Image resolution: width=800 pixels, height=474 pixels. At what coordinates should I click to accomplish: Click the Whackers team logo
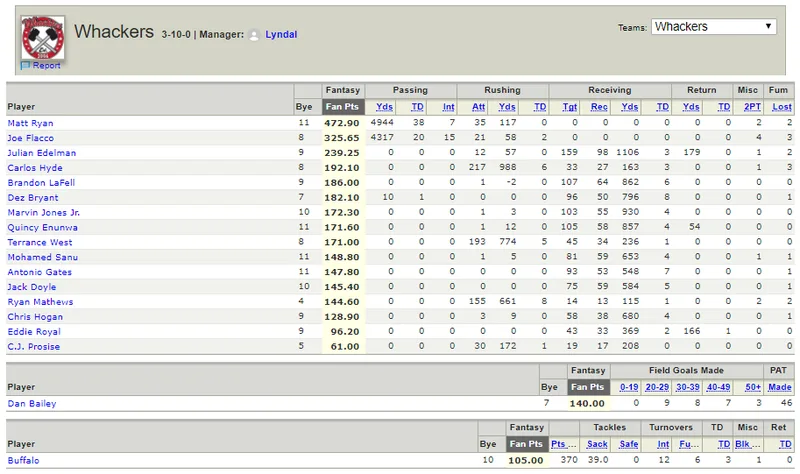coord(43,37)
